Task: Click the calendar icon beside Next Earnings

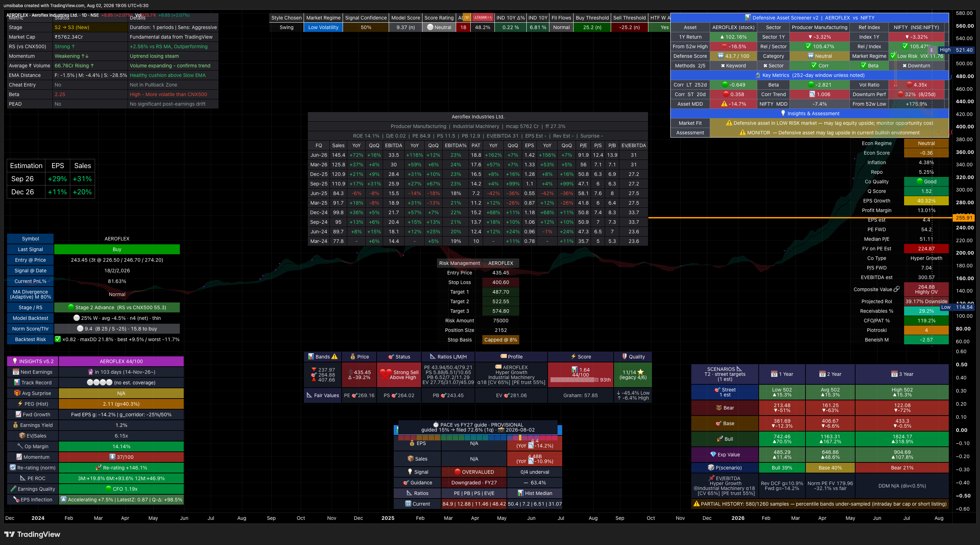Action: point(16,372)
